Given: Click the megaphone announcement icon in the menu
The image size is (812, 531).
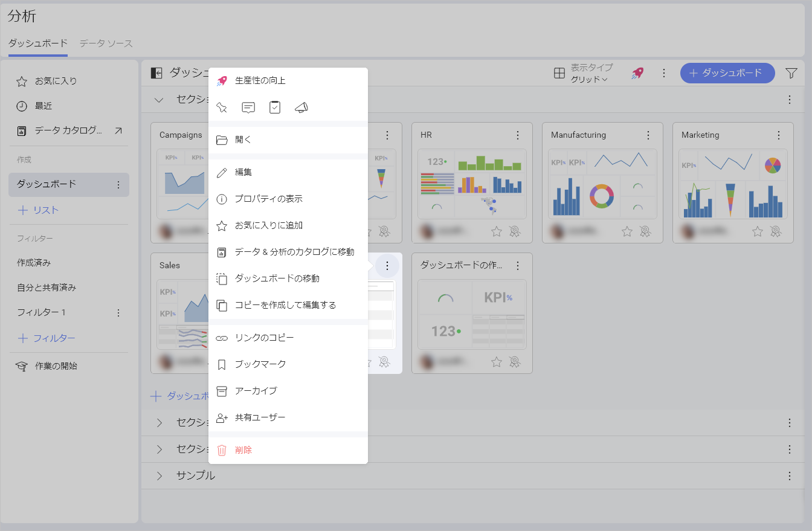Looking at the screenshot, I should (x=301, y=108).
